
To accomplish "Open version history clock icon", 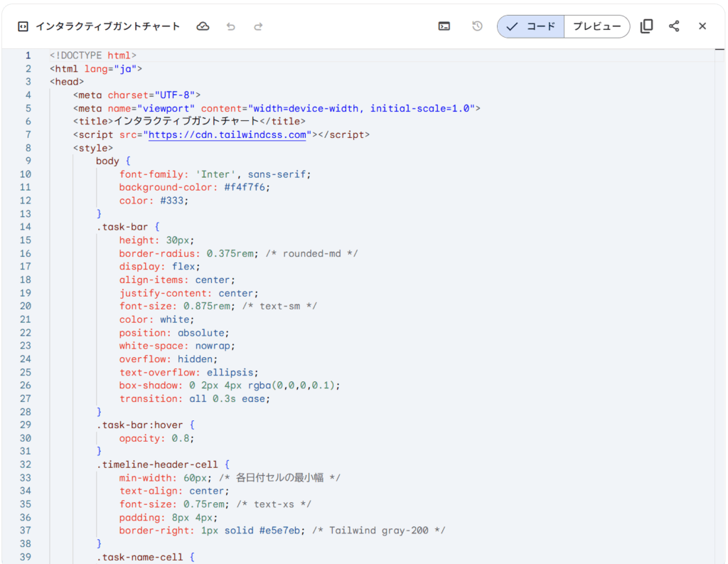I will pos(477,26).
